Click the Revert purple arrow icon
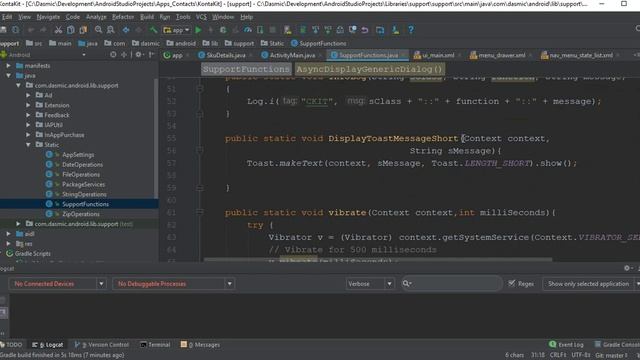 tap(365, 30)
